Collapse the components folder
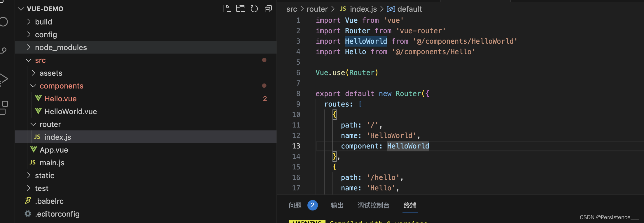 point(33,86)
